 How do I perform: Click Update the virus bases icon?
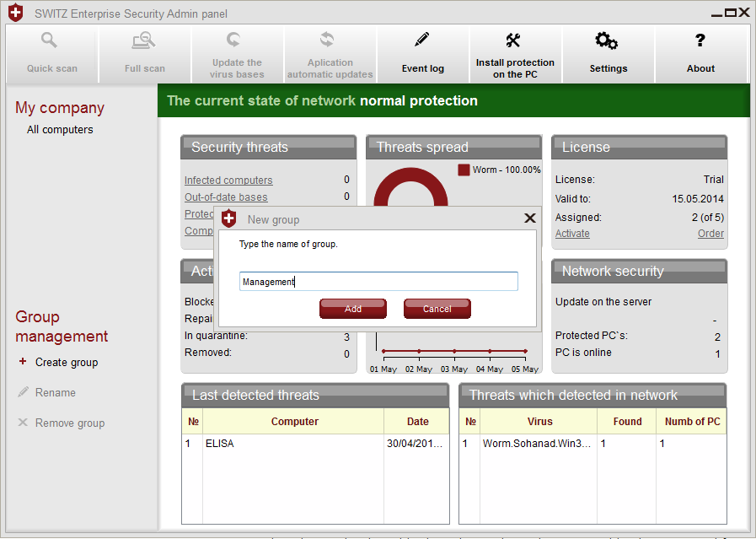point(235,39)
